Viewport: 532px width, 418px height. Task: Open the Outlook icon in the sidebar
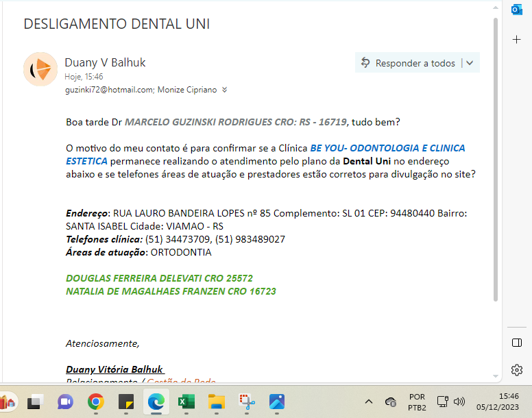516,10
